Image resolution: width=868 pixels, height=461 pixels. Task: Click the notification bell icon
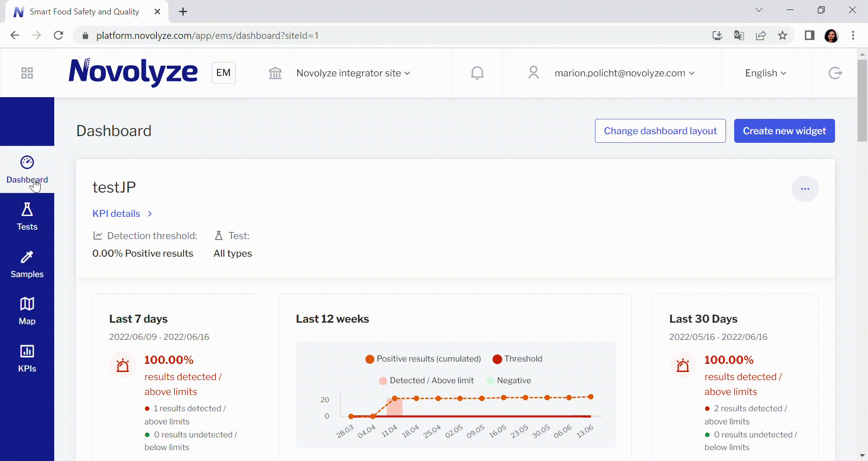tap(477, 73)
